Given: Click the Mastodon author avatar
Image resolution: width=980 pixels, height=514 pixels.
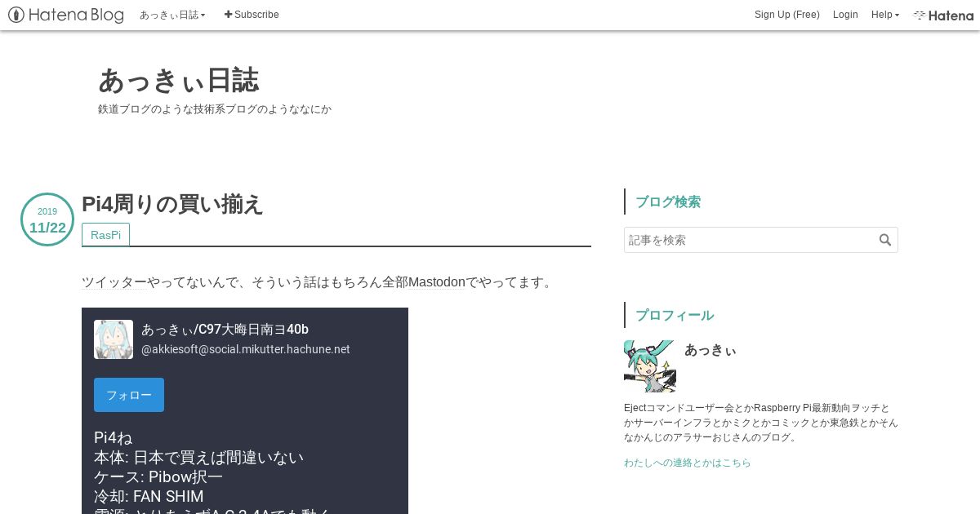Looking at the screenshot, I should tap(114, 339).
